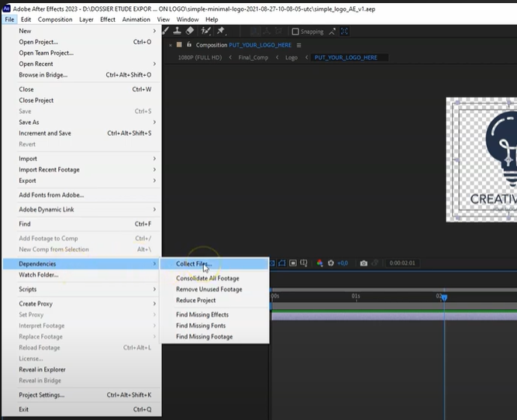Image resolution: width=517 pixels, height=420 pixels.
Task: Select the Clone Stamp tool
Action: (x=178, y=31)
